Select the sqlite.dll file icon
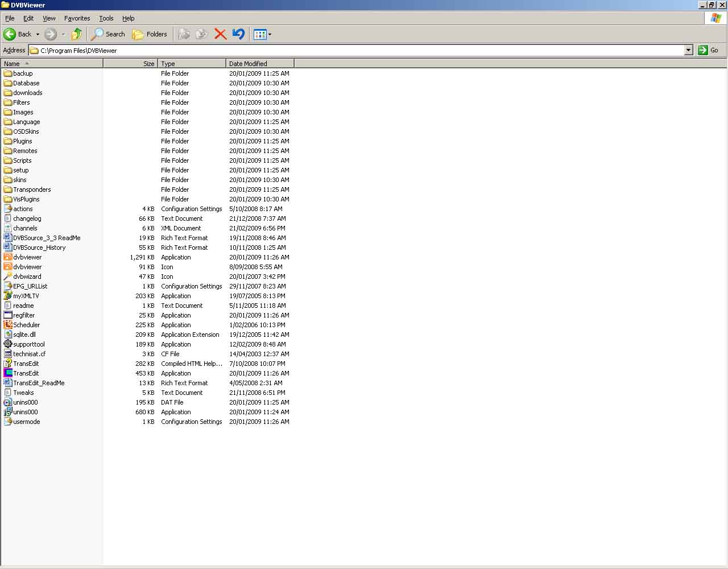 [x=8, y=335]
